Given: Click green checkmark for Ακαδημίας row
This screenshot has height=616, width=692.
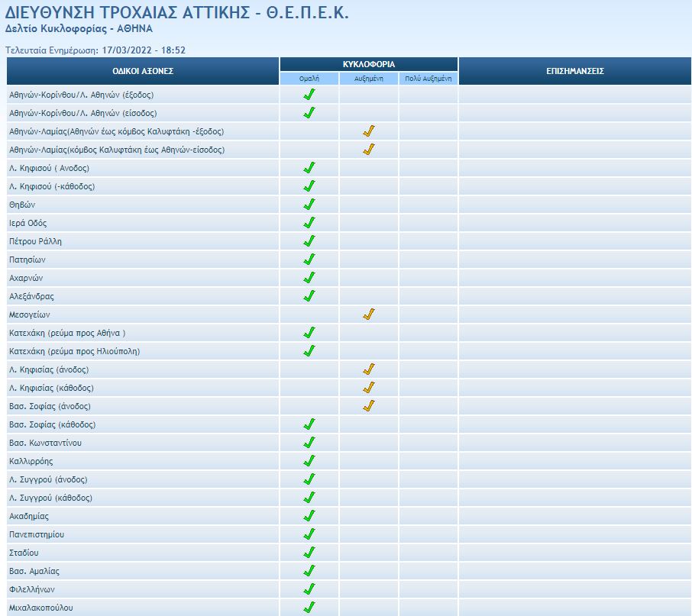Looking at the screenshot, I should [309, 516].
